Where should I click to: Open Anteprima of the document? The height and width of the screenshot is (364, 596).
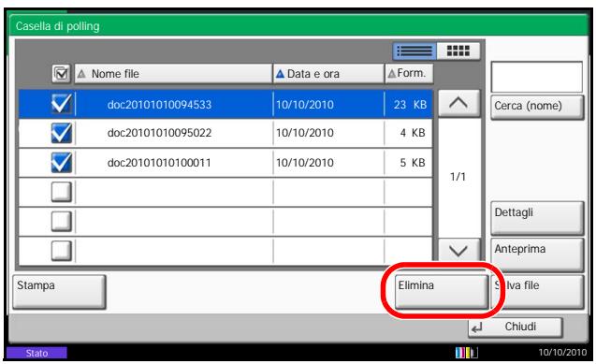pyautogui.click(x=537, y=255)
